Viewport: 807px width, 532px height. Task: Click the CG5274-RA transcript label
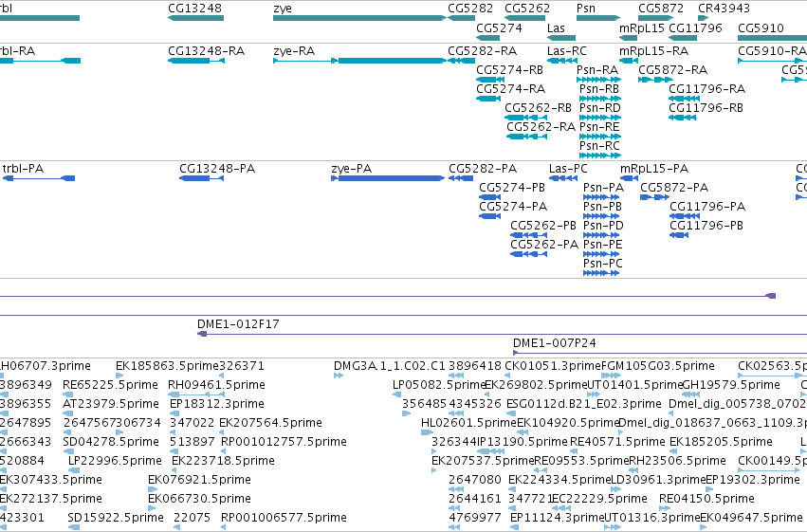[510, 89]
